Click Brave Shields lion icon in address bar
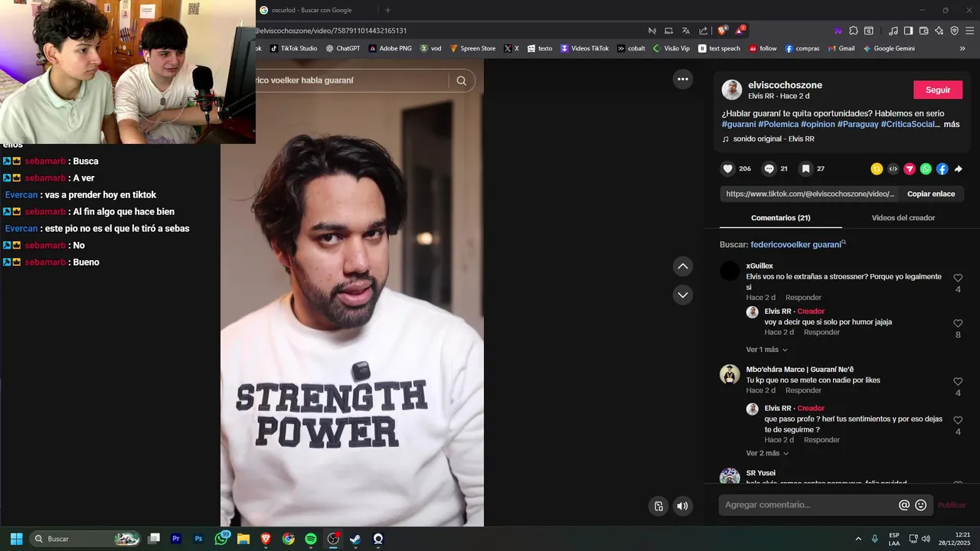 point(722,31)
